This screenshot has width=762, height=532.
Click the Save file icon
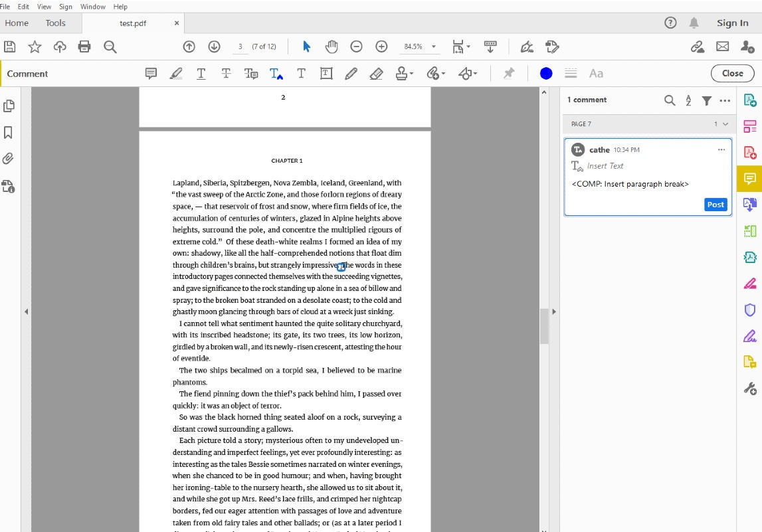(10, 46)
